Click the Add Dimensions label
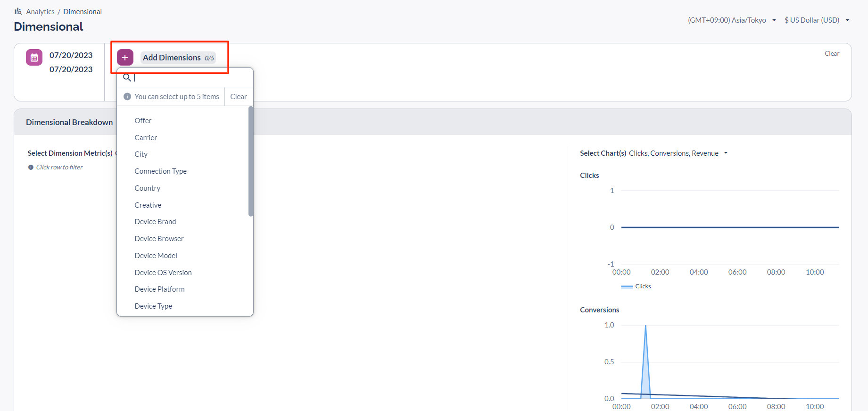868x411 pixels. (172, 58)
